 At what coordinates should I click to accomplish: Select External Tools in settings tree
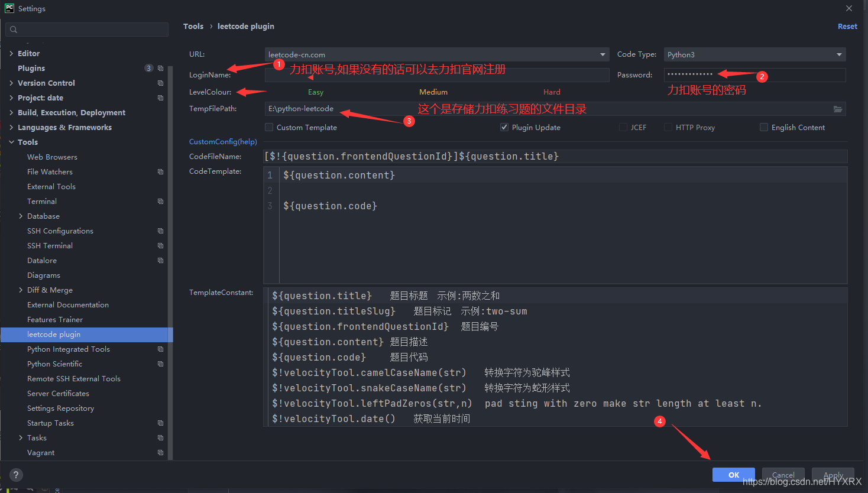[51, 187]
